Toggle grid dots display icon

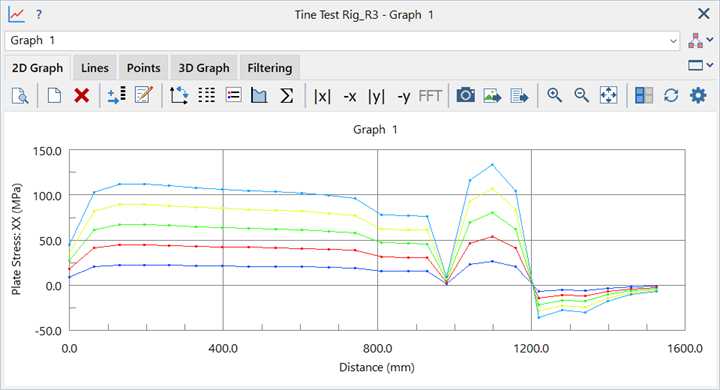pyautogui.click(x=207, y=96)
